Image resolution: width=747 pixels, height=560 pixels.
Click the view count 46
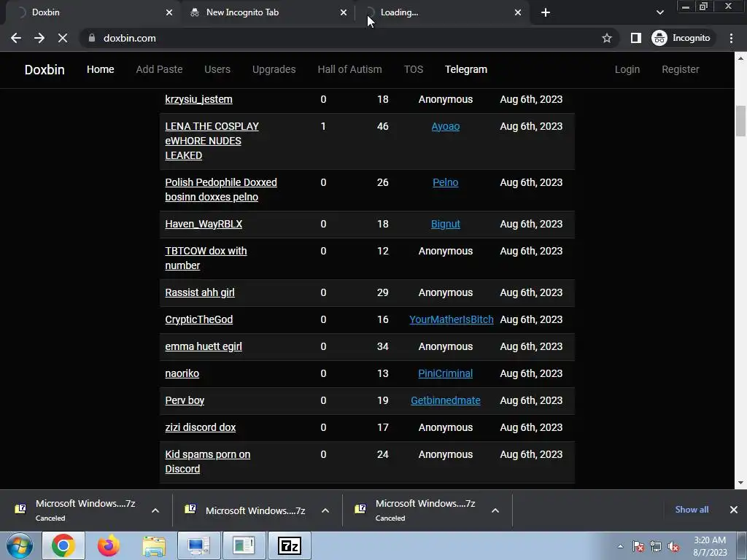click(x=382, y=126)
